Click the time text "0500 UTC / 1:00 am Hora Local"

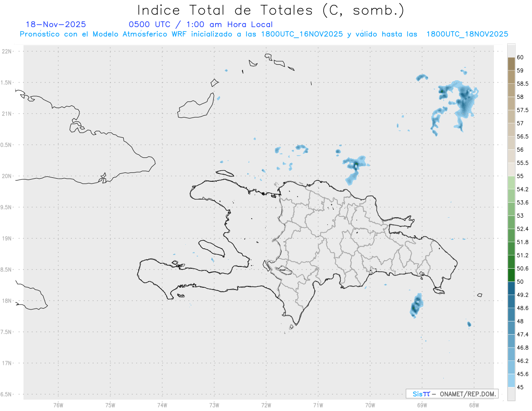(x=200, y=24)
